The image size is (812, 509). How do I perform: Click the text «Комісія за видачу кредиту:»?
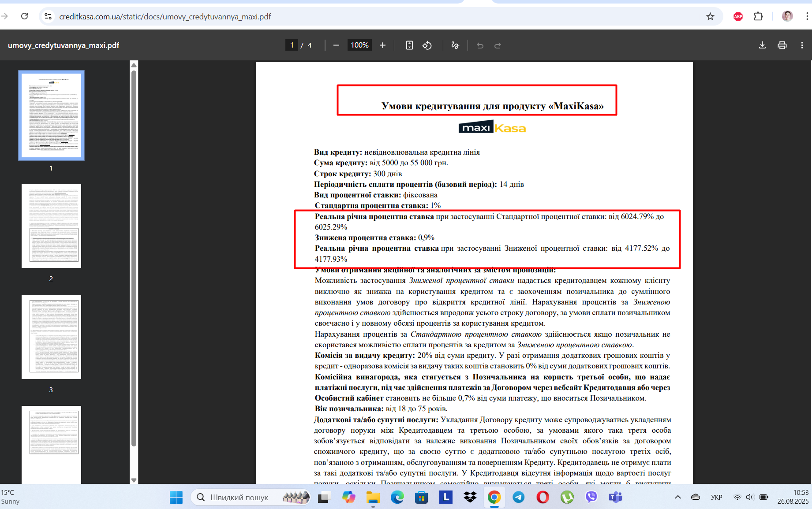[365, 355]
